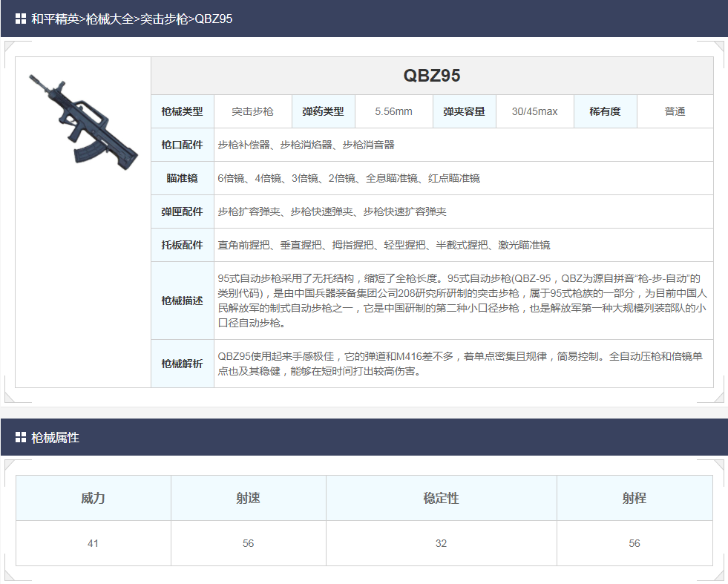This screenshot has height=584, width=728.
Task: Click the 枪械描述 row label
Action: [183, 301]
